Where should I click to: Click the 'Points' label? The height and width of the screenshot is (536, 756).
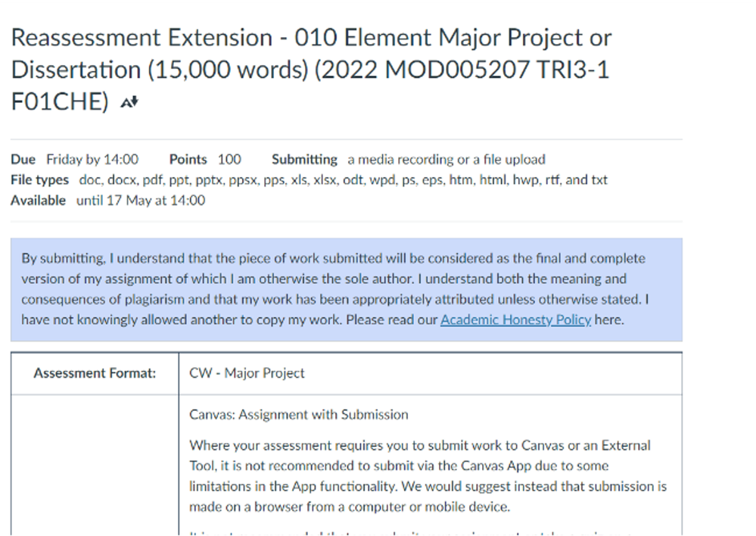click(188, 159)
